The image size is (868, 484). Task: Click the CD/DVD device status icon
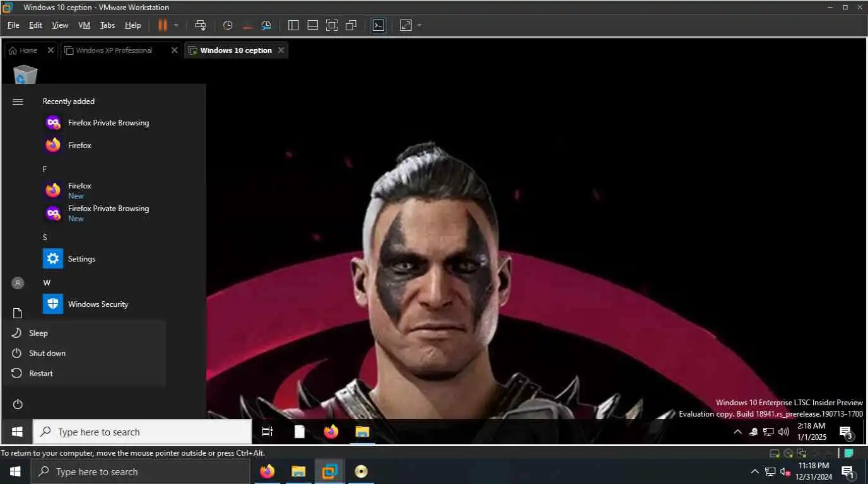tap(789, 453)
